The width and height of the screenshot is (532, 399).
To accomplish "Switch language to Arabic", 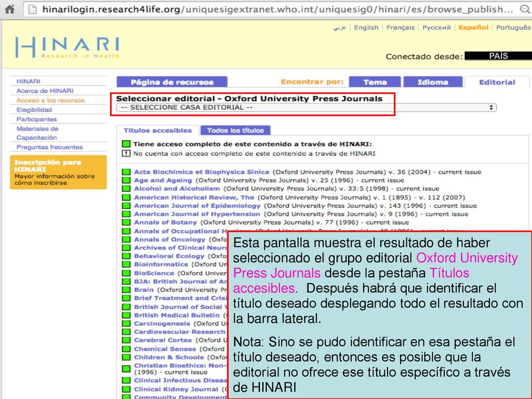I will [x=340, y=28].
